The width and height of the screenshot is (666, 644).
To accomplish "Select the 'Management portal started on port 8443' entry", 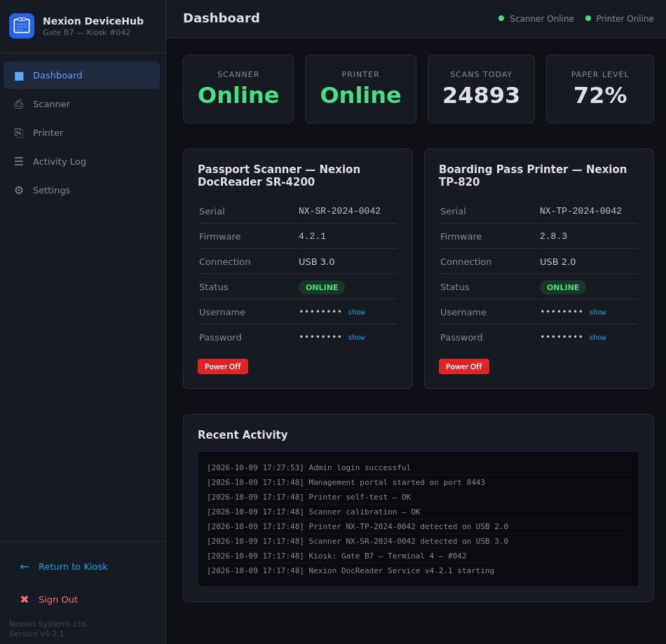I will pyautogui.click(x=419, y=482).
